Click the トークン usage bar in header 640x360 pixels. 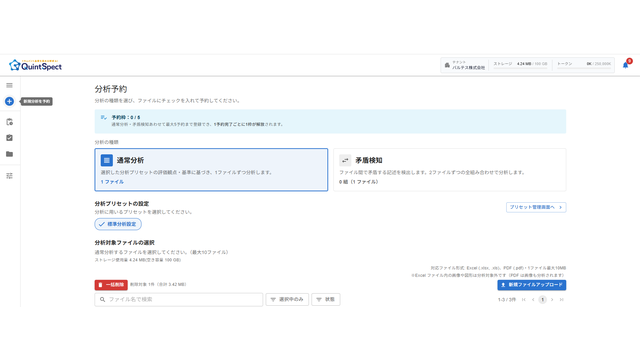pos(584,65)
